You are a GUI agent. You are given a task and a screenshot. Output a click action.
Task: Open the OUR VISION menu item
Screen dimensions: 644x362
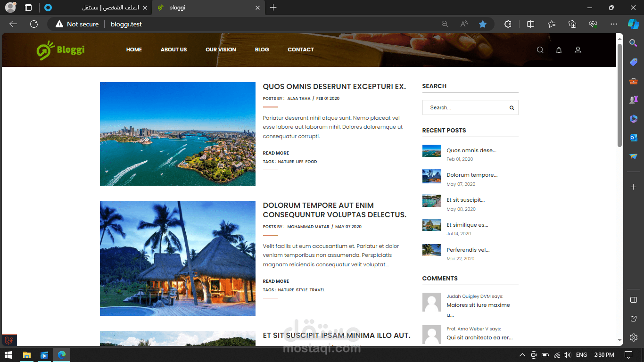point(221,50)
